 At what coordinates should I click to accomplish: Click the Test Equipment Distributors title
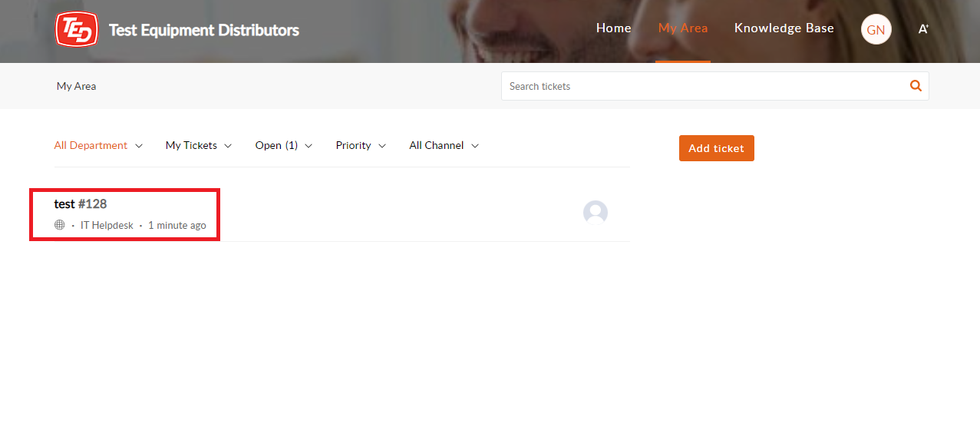point(204,31)
